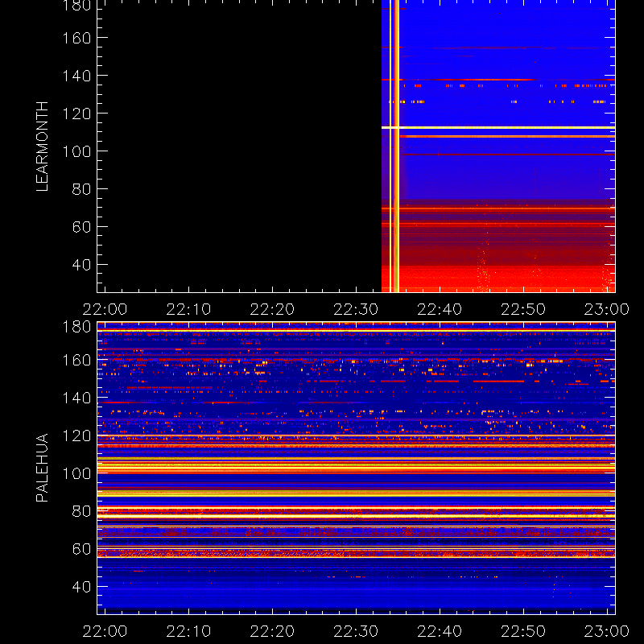Image resolution: width=644 pixels, height=644 pixels.
Task: Click 22:40 time label under LEARMONTH plot
Action: (x=440, y=309)
